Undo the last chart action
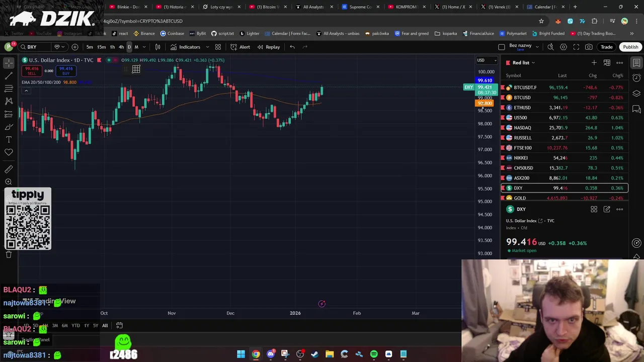The image size is (644, 362). click(x=292, y=47)
